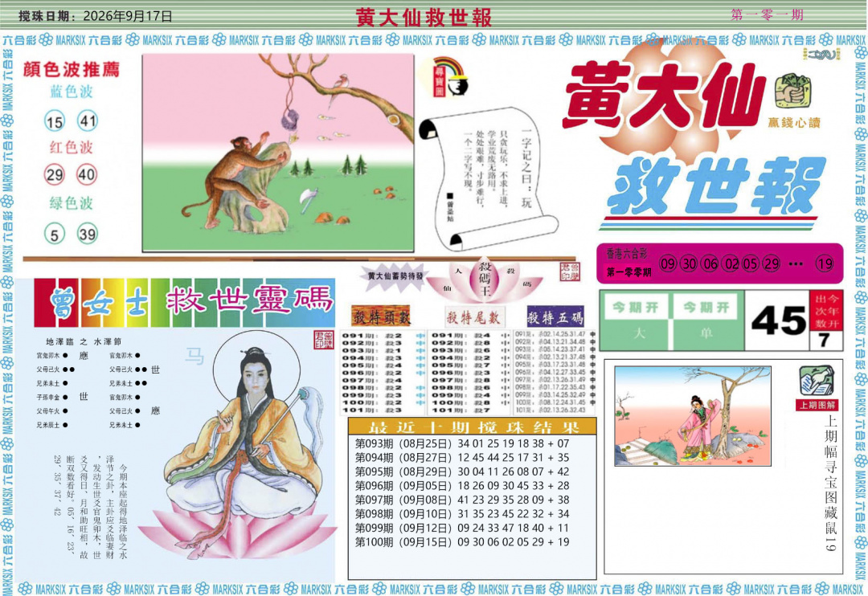
Task: Click the rainbow treasure pot 尋寶圖 icon
Action: 450,77
